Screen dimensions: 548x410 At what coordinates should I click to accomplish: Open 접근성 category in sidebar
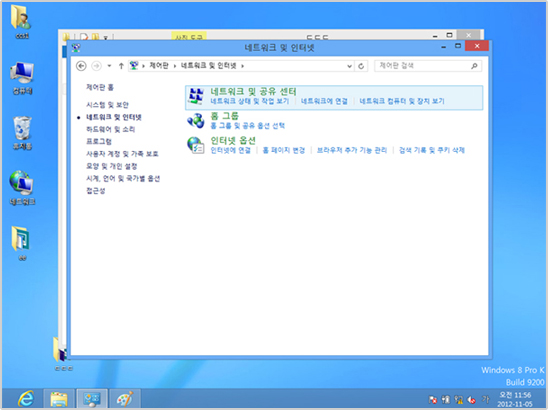96,190
